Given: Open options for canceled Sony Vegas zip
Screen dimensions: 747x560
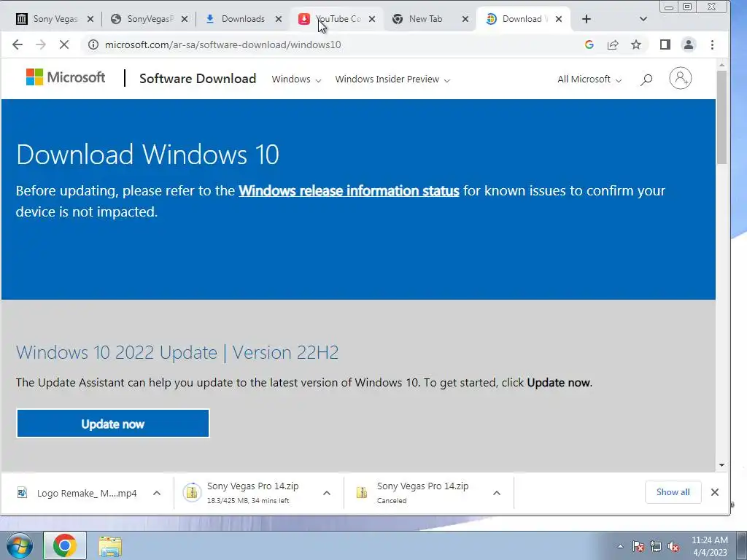Looking at the screenshot, I should [x=496, y=493].
